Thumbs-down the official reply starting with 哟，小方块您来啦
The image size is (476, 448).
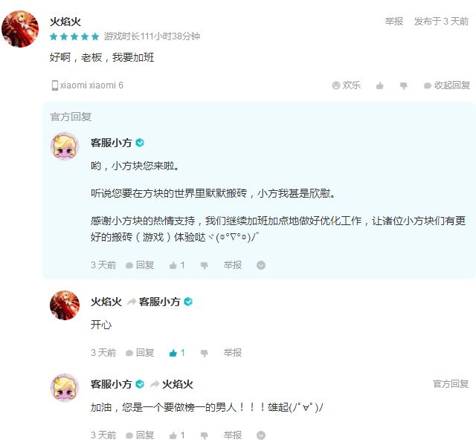pos(205,265)
